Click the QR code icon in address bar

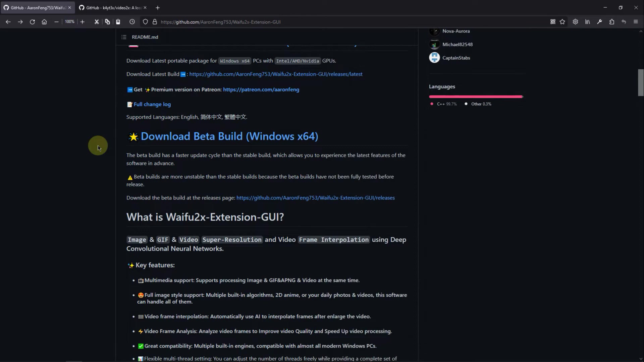(553, 22)
